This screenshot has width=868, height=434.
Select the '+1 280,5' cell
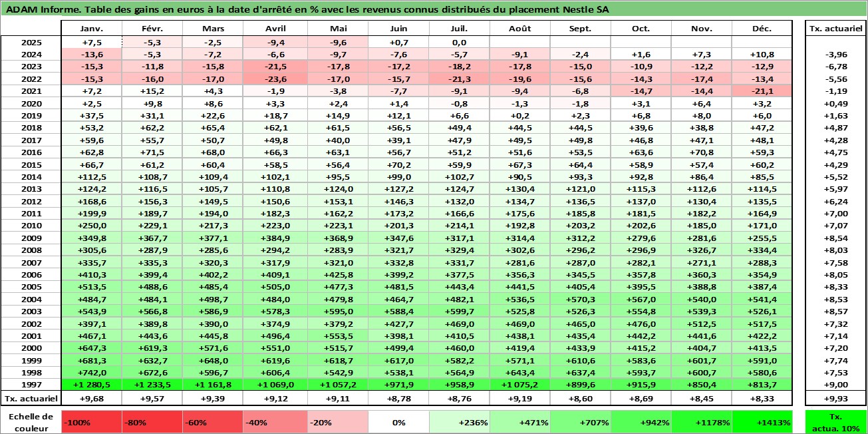click(91, 385)
